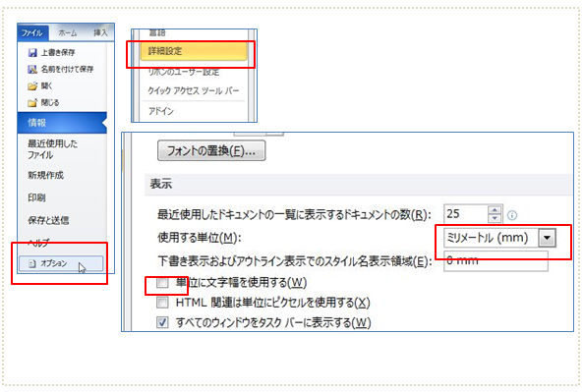This screenshot has height=392, width=583.
Task: Open 最近使用したファイル
Action: (53, 149)
